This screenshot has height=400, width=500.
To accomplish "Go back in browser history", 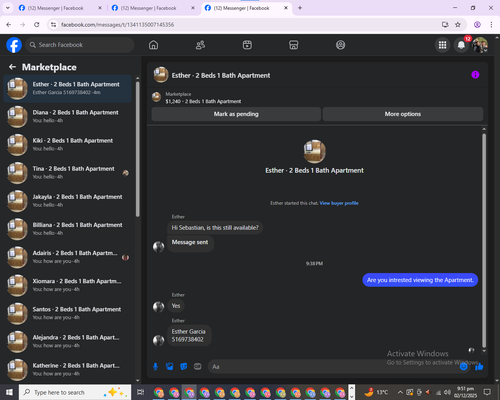I will tap(9, 25).
